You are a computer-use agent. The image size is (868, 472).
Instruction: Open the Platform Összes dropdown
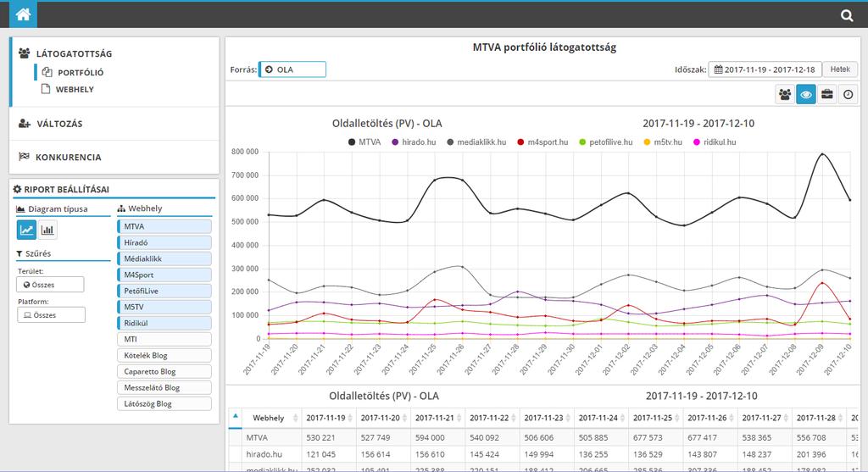(51, 315)
